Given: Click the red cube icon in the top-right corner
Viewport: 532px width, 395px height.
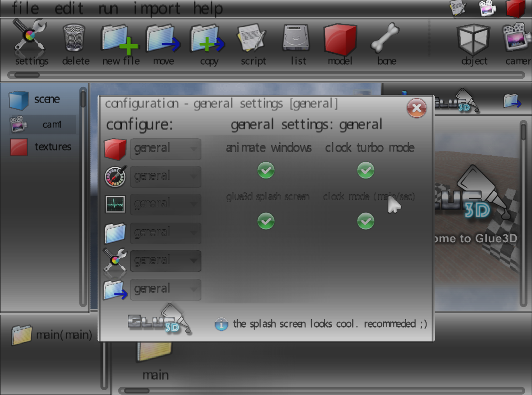Looking at the screenshot, I should pos(516,8).
